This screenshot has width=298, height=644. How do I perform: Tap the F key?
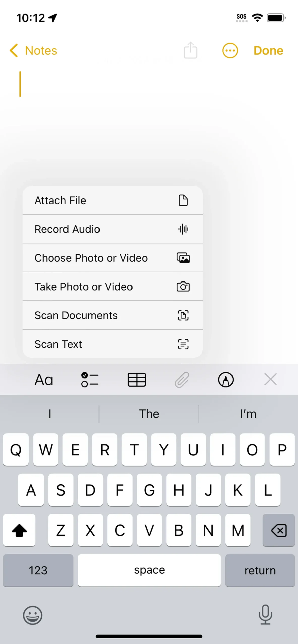click(x=119, y=490)
